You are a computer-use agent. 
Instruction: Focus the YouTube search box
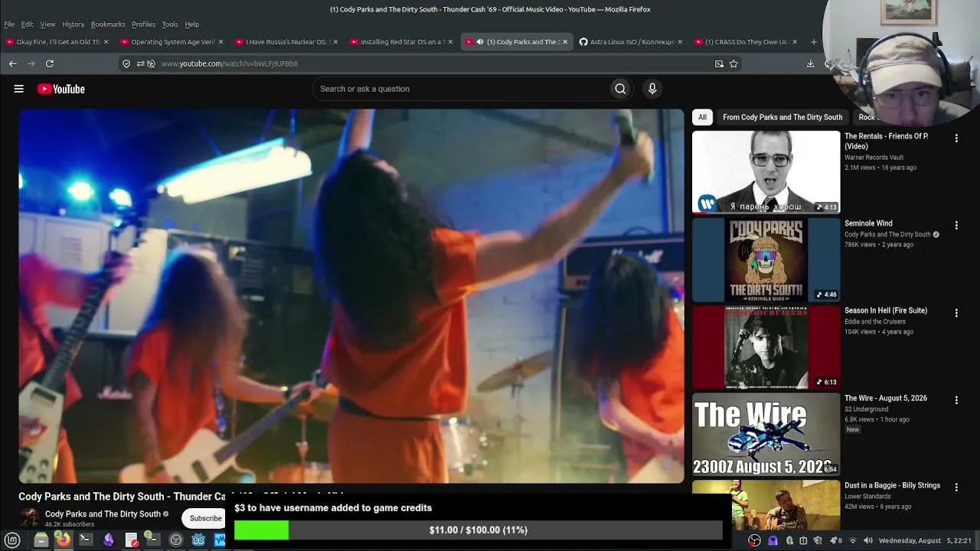point(461,89)
